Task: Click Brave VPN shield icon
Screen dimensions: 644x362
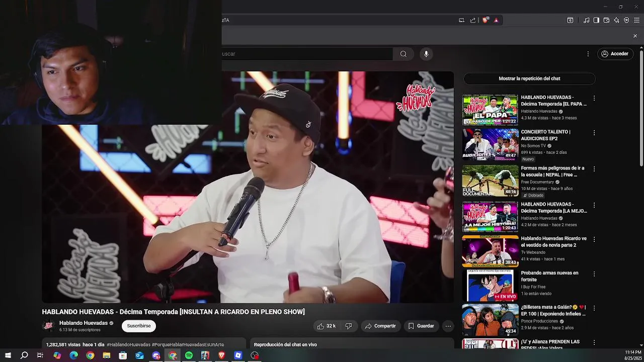Action: [626, 20]
